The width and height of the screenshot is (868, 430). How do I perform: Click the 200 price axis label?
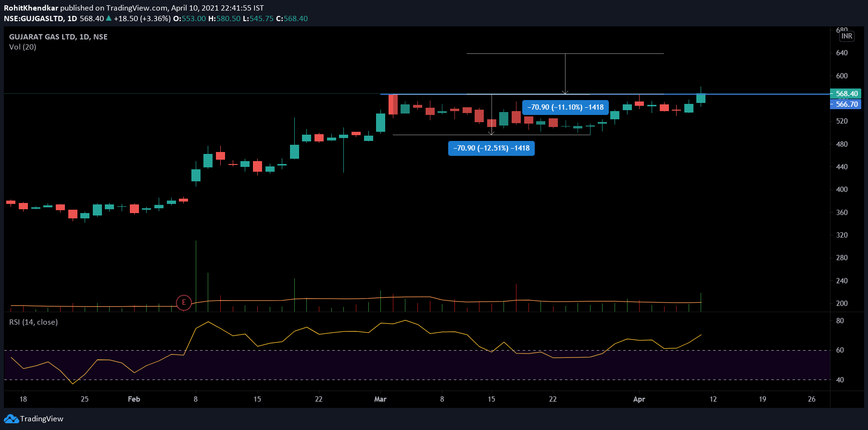point(842,304)
